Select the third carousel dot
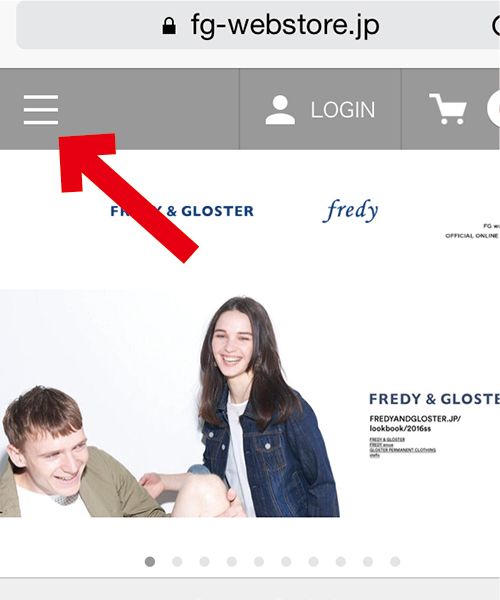The height and width of the screenshot is (600, 500). tap(204, 561)
